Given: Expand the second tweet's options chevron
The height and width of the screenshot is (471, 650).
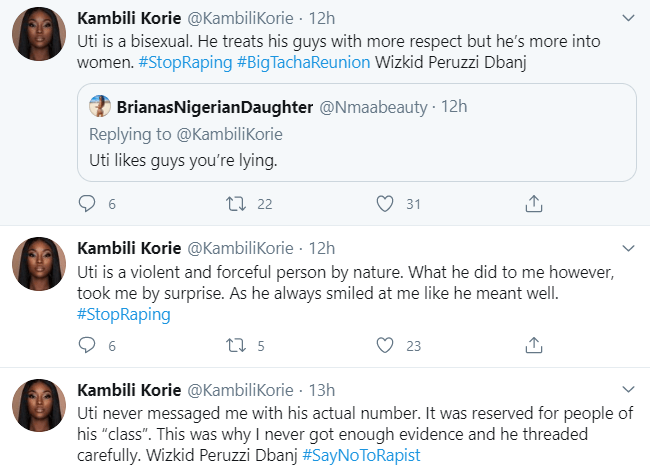Looking at the screenshot, I should (x=627, y=248).
